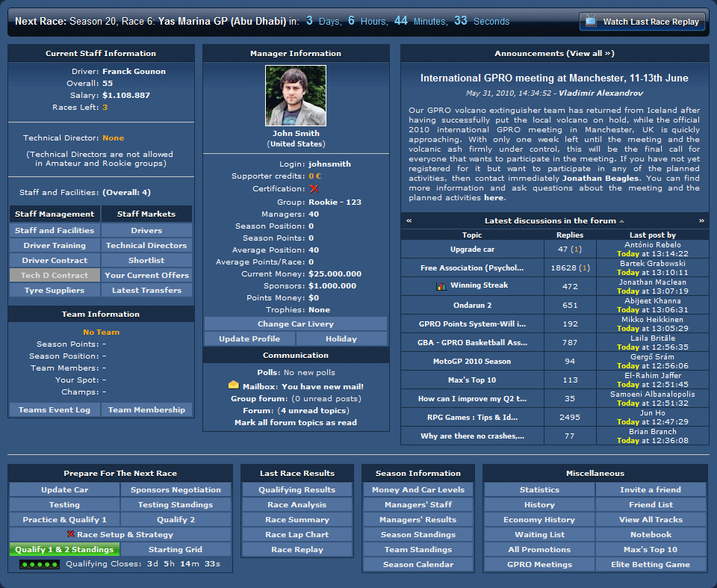Click the red X icon beside Race Setup
This screenshot has width=717, height=588.
tap(71, 534)
